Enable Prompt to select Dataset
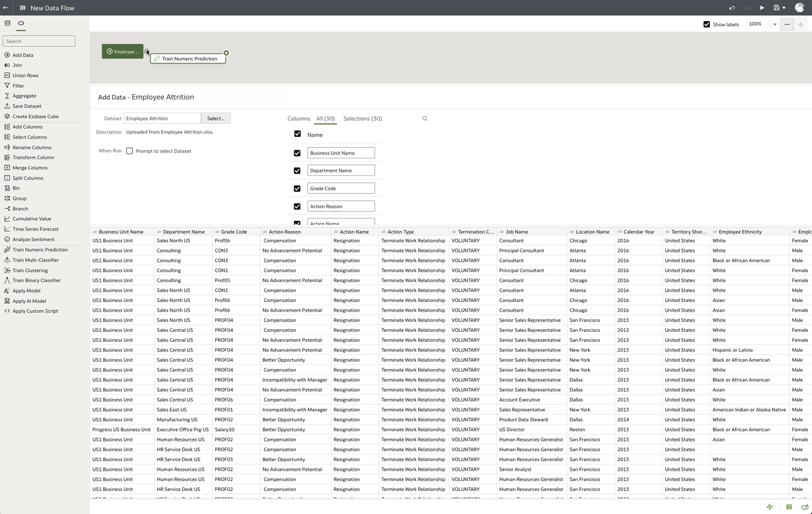 (x=129, y=150)
